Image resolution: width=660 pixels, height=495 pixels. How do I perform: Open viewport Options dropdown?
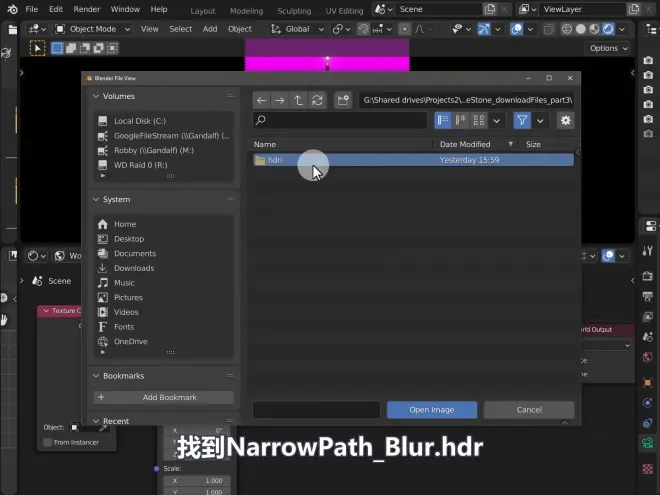pyautogui.click(x=609, y=48)
